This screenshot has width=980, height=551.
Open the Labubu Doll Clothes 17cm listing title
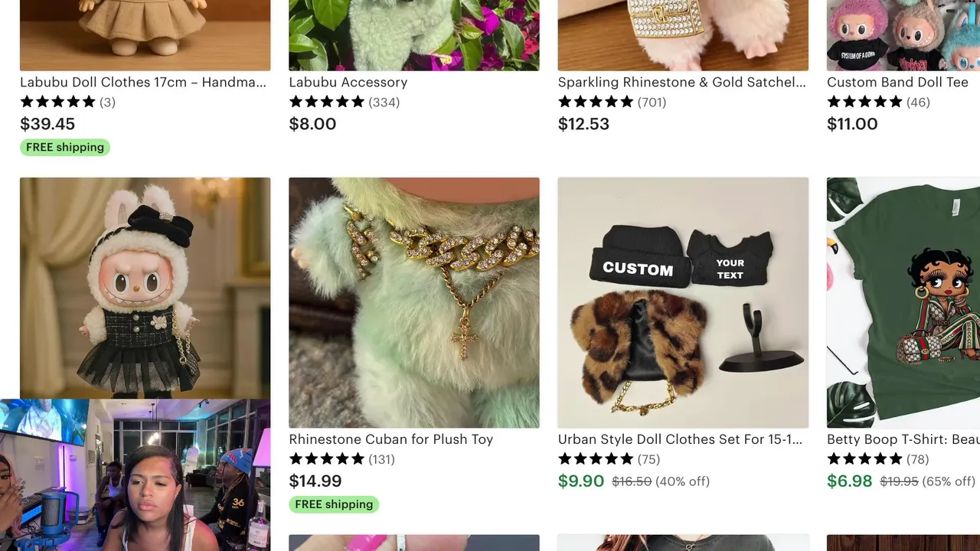coord(143,82)
